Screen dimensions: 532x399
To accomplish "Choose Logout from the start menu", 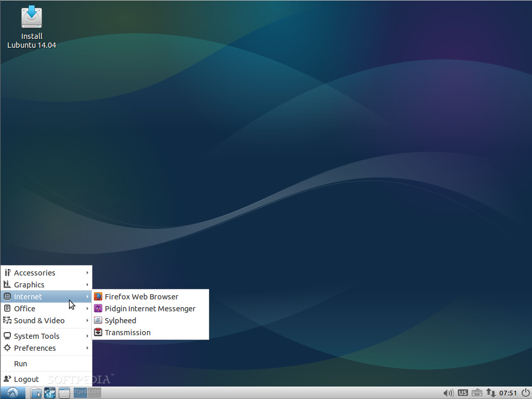I will point(47,379).
